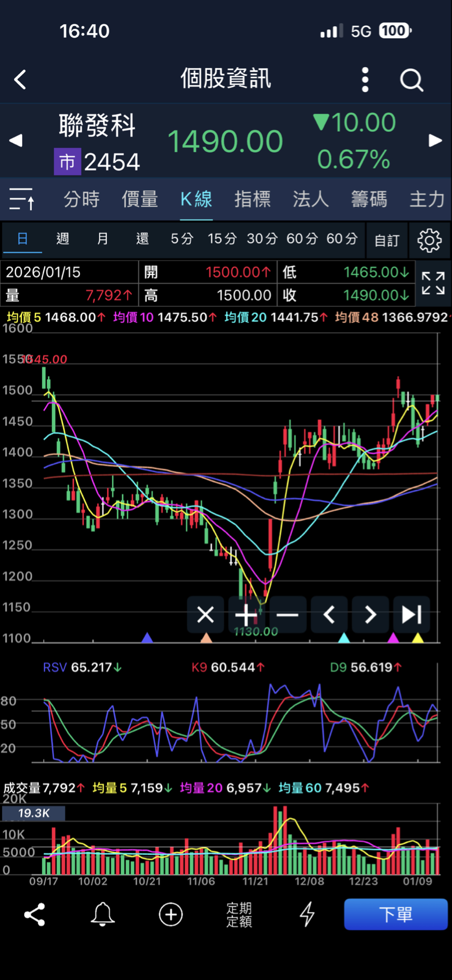Tap the back arrow in header
This screenshot has width=452, height=980.
[x=20, y=79]
